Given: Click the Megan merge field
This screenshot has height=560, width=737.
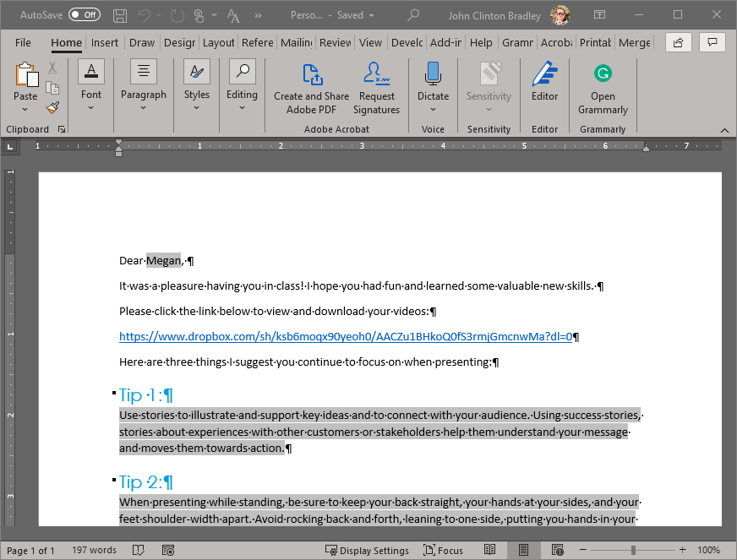Looking at the screenshot, I should pos(164,261).
